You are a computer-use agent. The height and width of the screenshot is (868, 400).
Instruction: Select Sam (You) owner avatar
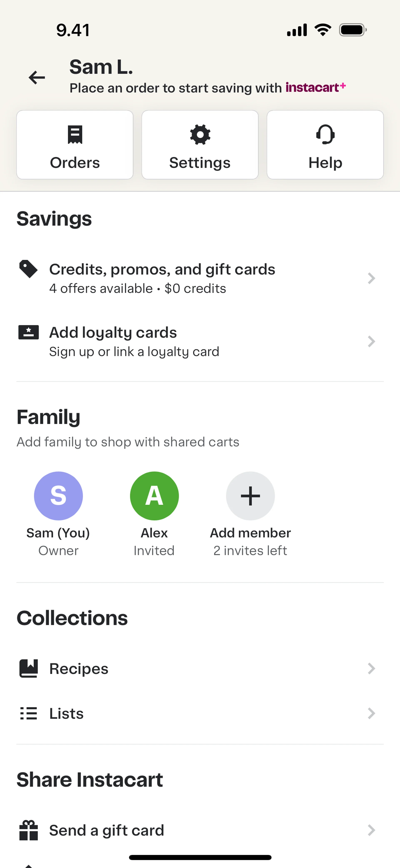click(x=58, y=496)
